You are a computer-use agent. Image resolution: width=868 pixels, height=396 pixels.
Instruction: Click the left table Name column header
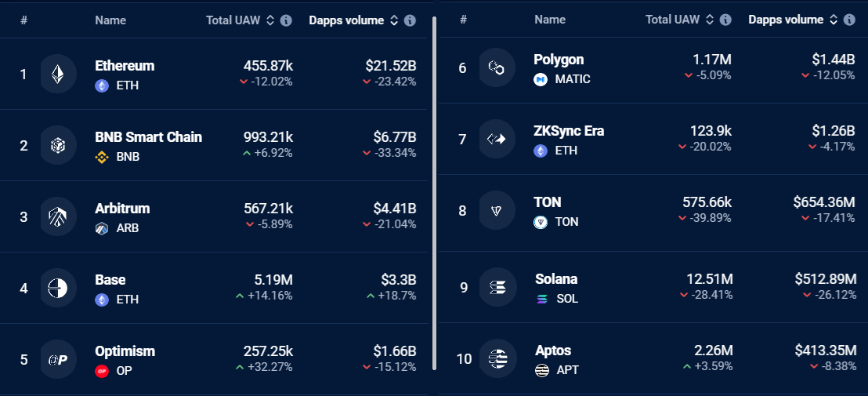point(110,20)
